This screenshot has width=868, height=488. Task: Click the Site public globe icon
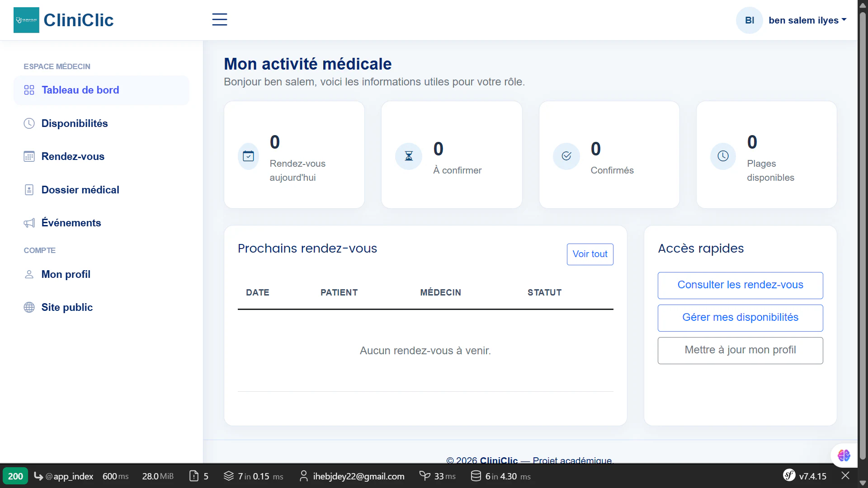pos(29,307)
